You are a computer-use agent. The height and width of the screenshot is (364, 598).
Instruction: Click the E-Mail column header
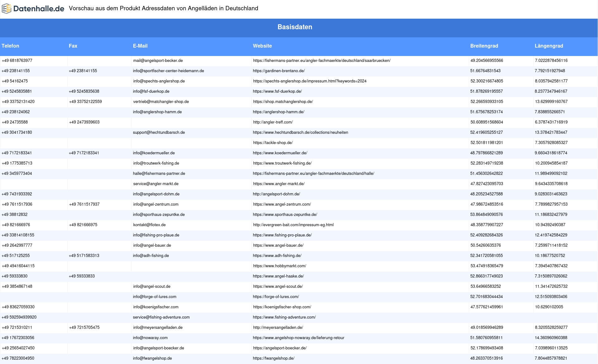tap(140, 46)
